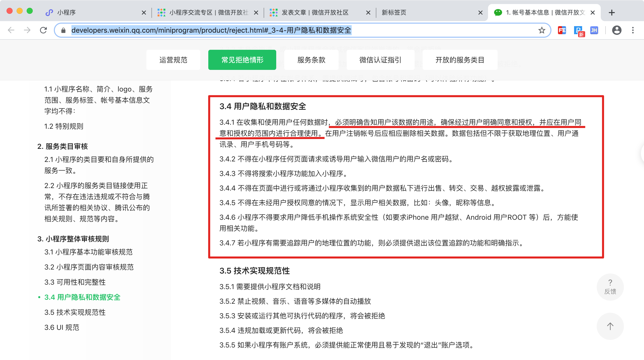644x360 pixels.
Task: Click the back-to-top arrow button
Action: [610, 326]
